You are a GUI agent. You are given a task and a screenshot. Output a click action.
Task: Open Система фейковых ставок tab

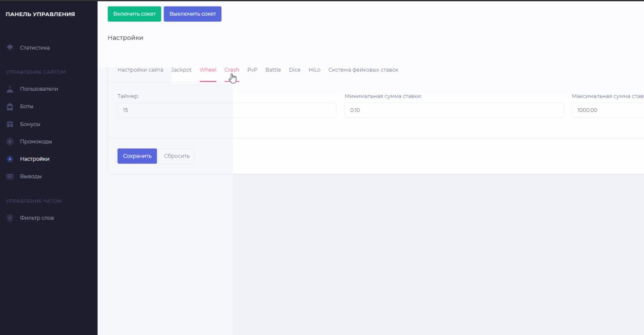363,70
